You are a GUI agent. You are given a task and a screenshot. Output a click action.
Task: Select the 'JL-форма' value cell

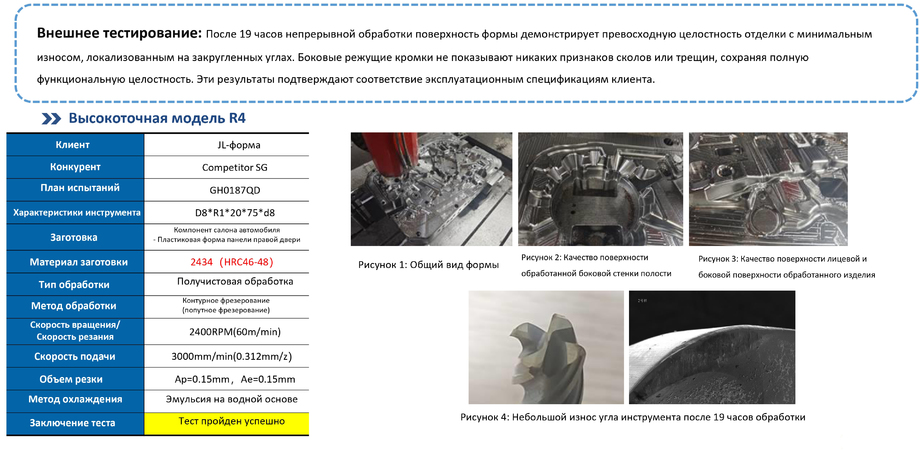pyautogui.click(x=226, y=145)
